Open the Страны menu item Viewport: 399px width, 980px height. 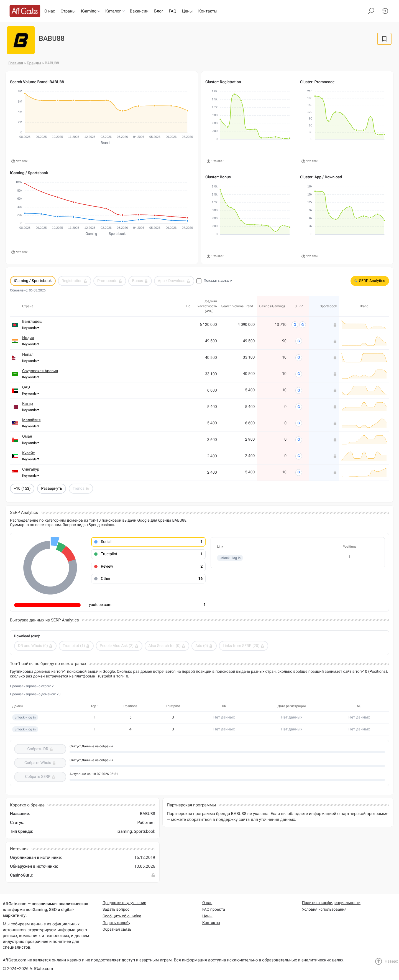coord(68,11)
